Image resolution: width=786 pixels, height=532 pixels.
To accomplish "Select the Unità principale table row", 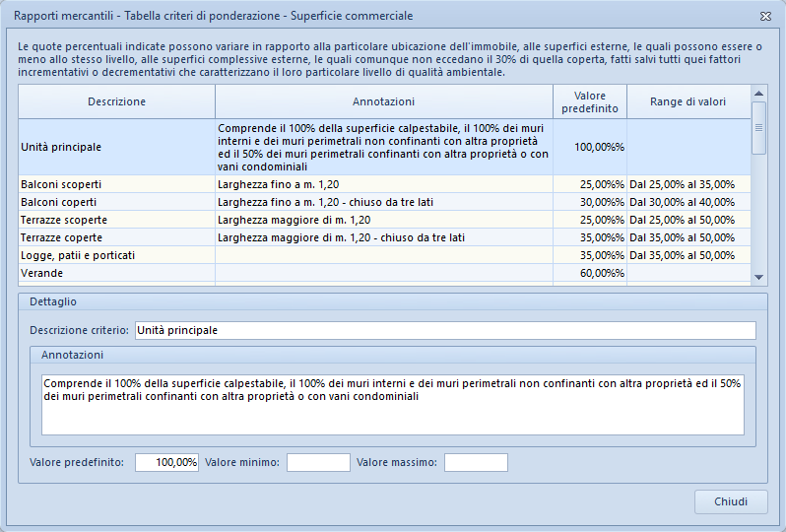I will pyautogui.click(x=384, y=147).
